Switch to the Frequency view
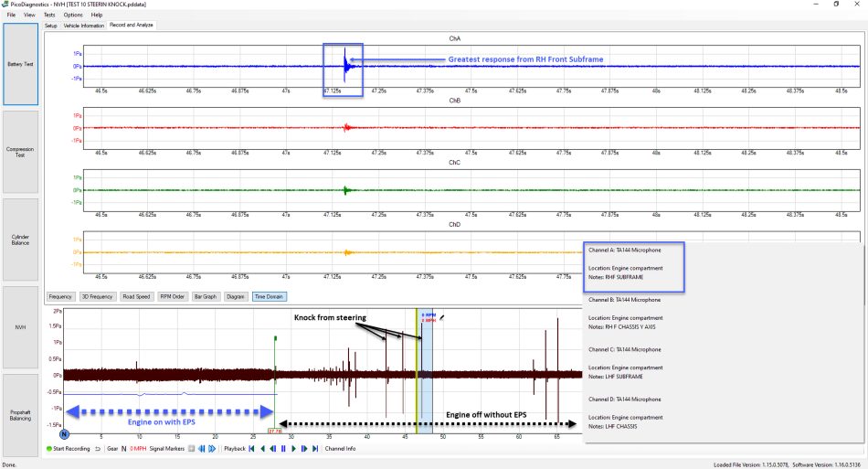The height and width of the screenshot is (469, 868). coord(60,297)
